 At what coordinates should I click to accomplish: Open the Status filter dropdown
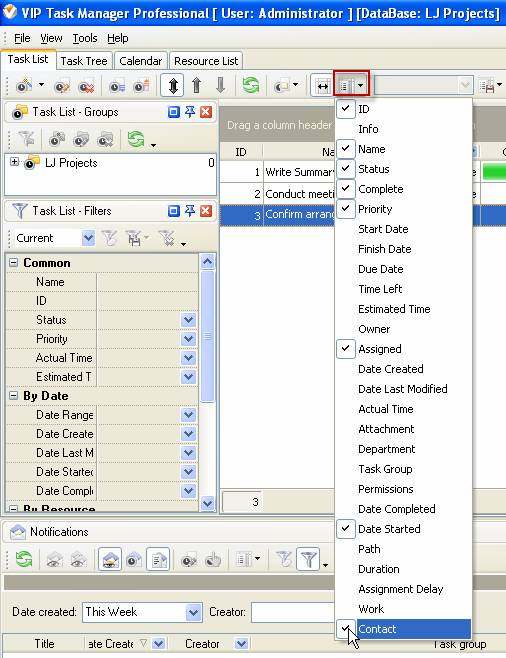[189, 320]
